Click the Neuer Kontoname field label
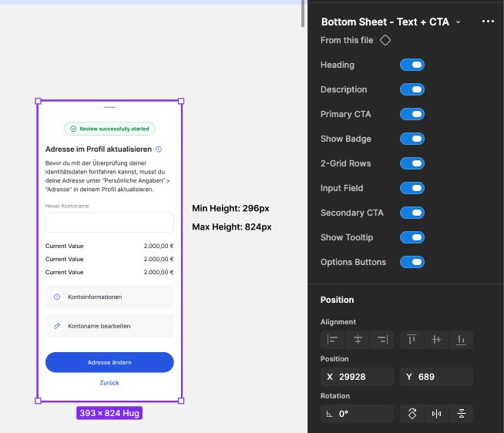Screen dimensions: 504x433 point(67,206)
